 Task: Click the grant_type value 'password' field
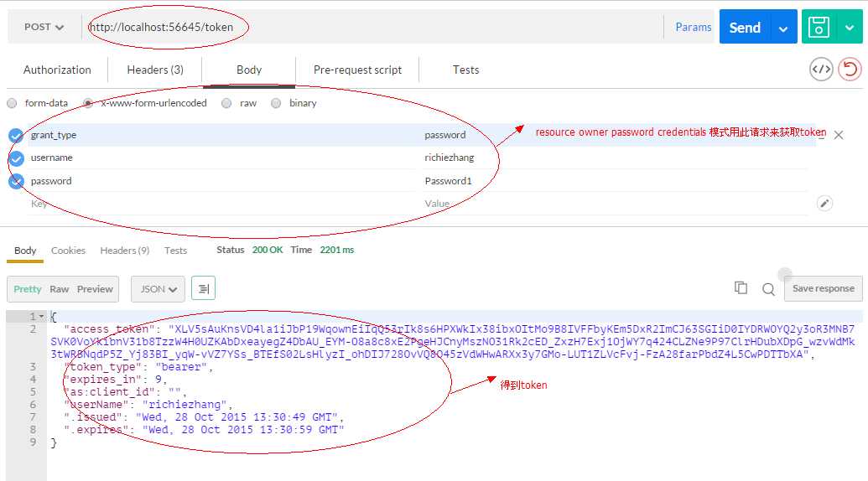(x=615, y=135)
